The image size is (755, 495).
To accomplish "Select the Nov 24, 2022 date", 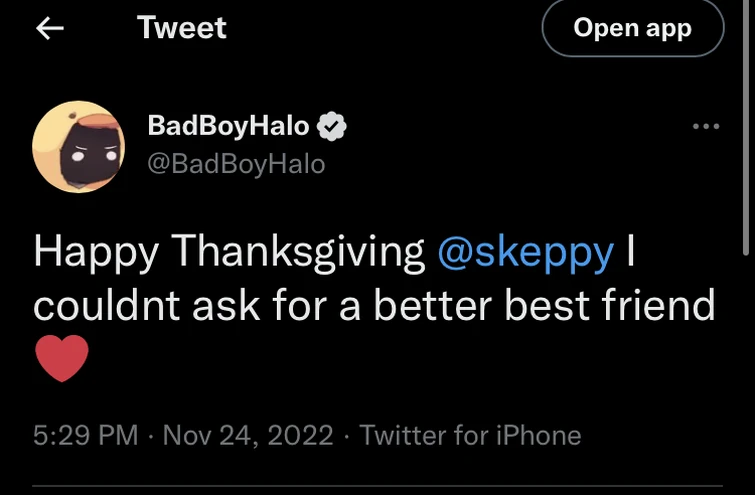I will click(x=247, y=435).
